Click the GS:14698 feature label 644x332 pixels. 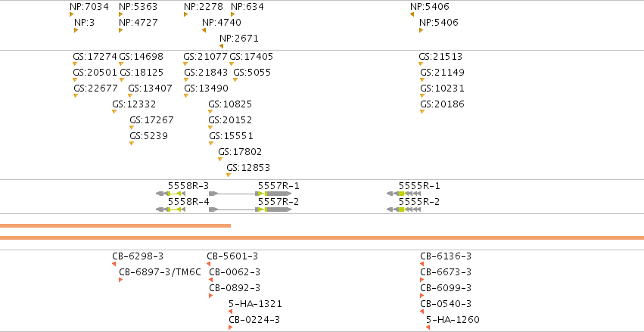pos(141,56)
